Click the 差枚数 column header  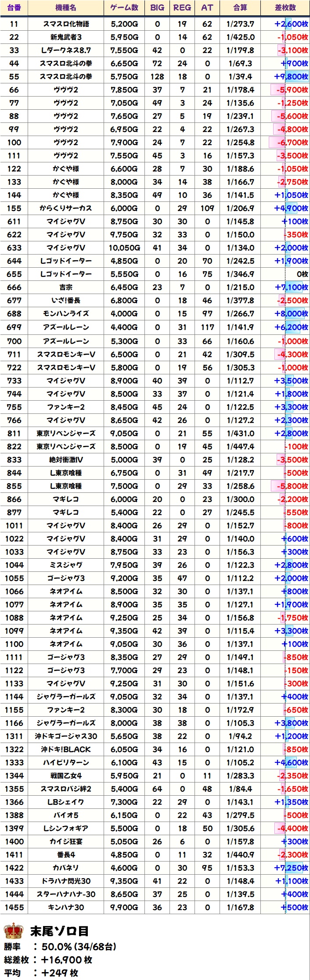pos(285,7)
